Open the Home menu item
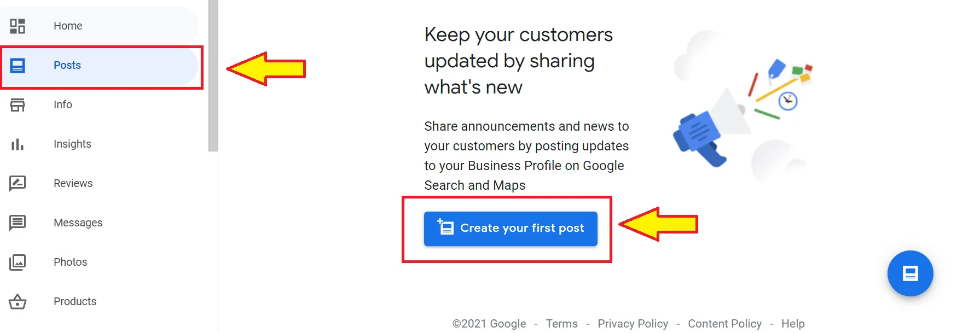 coord(68,26)
